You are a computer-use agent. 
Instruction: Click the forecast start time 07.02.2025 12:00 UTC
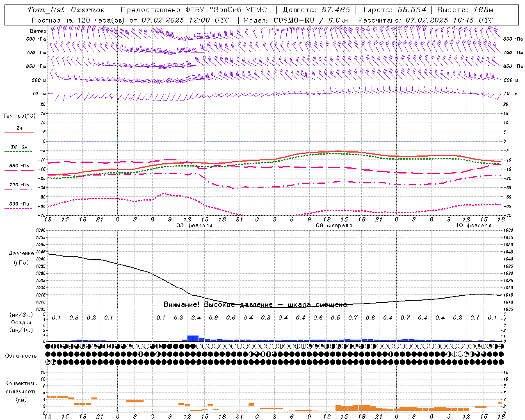pos(185,20)
